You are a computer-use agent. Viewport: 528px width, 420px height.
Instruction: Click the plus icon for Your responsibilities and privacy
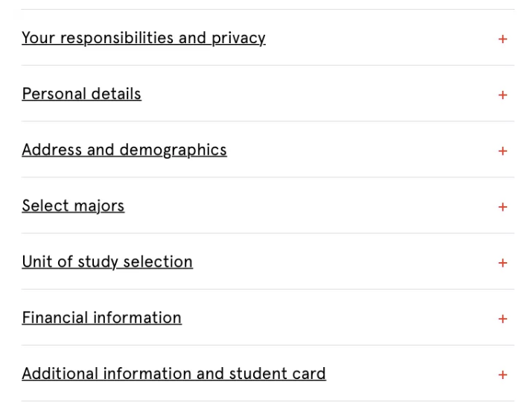pyautogui.click(x=503, y=39)
